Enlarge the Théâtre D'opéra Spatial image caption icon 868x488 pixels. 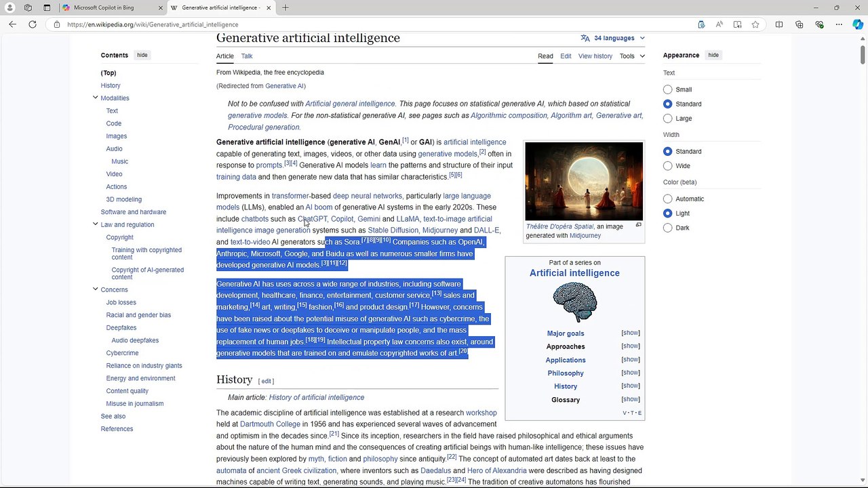pyautogui.click(x=638, y=225)
